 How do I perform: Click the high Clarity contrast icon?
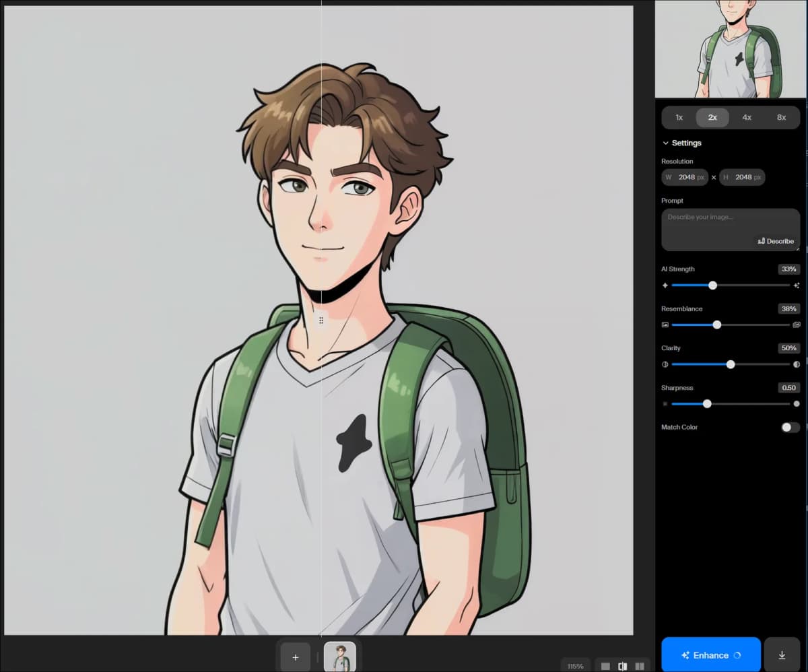797,364
